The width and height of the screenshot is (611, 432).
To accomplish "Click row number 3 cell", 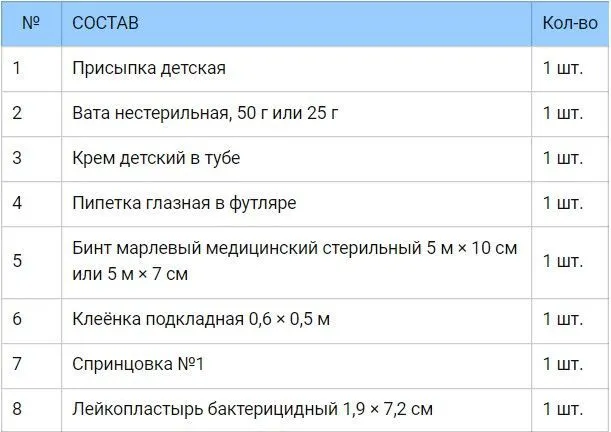I will point(17,158).
